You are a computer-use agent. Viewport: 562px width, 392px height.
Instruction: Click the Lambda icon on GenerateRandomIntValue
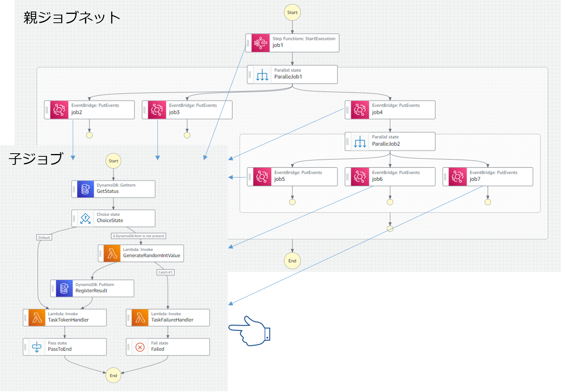point(112,253)
